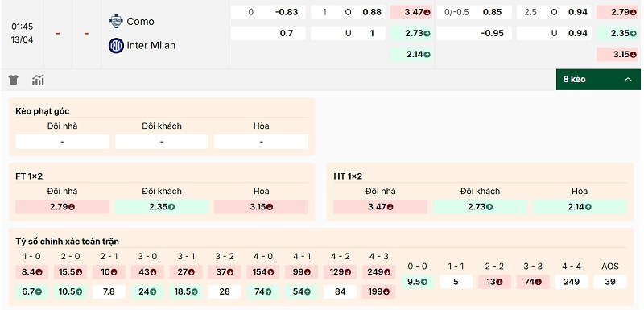644x310 pixels.
Task: Pick HT 1×2 draw odds 2.14
Action: [580, 206]
